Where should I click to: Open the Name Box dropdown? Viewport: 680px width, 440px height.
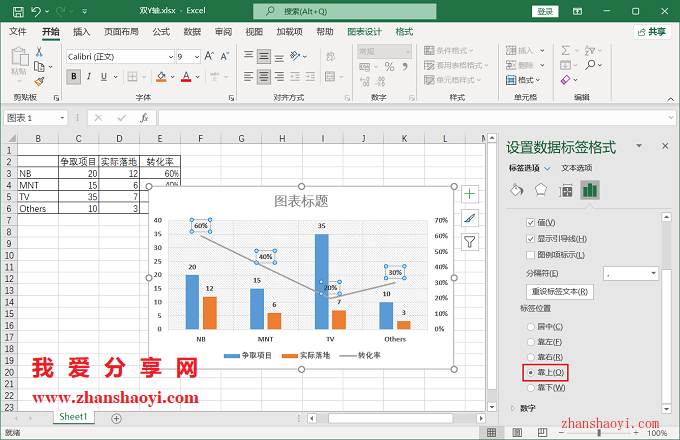tap(62, 118)
